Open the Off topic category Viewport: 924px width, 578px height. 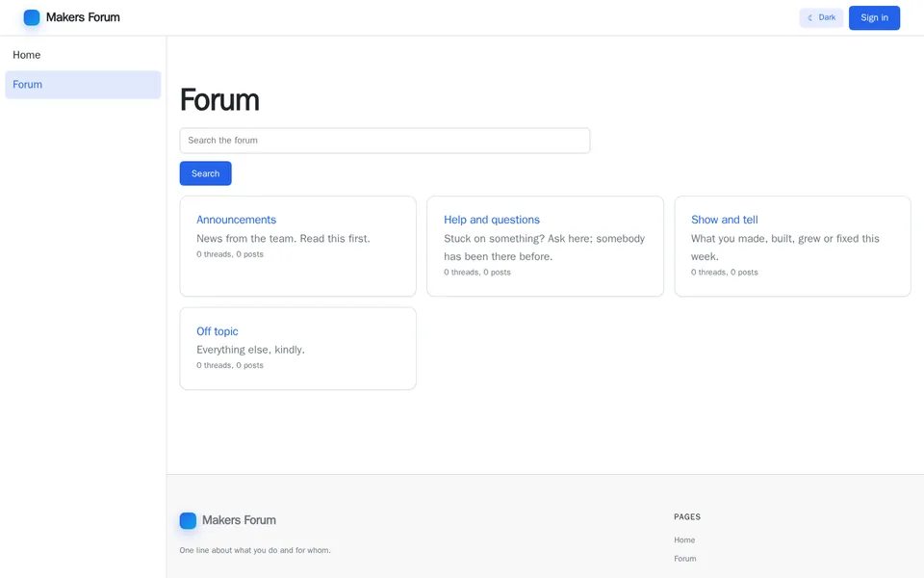[218, 331]
